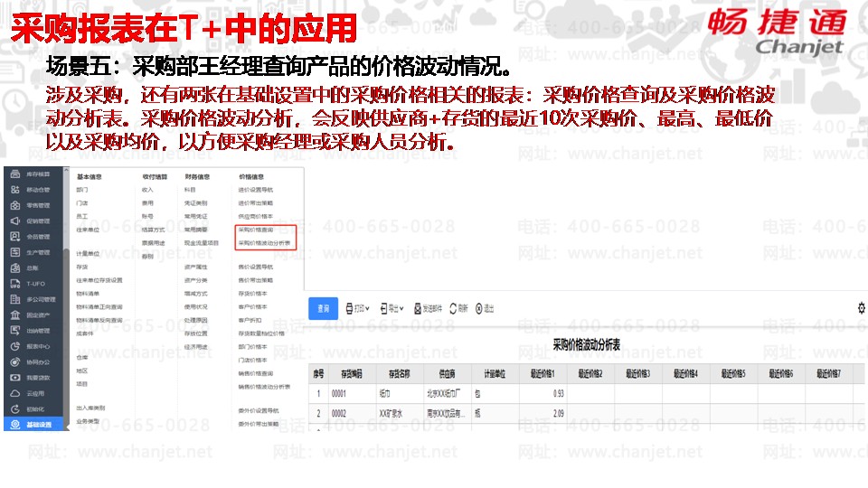Open the 库存核算 module icon in sidebar
The image size is (868, 488).
[x=15, y=174]
